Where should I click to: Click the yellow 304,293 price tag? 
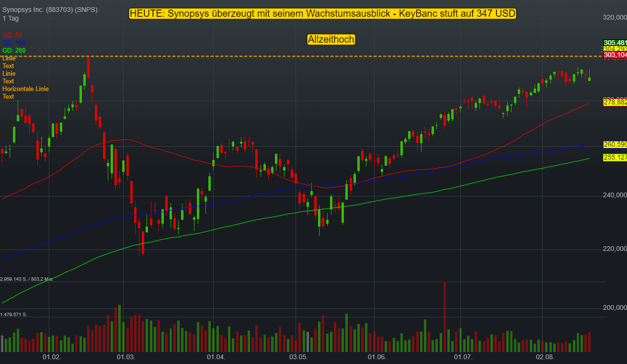coord(615,49)
